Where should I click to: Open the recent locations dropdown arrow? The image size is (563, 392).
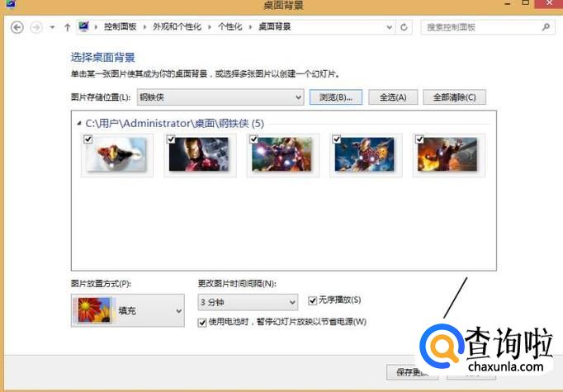click(x=52, y=27)
